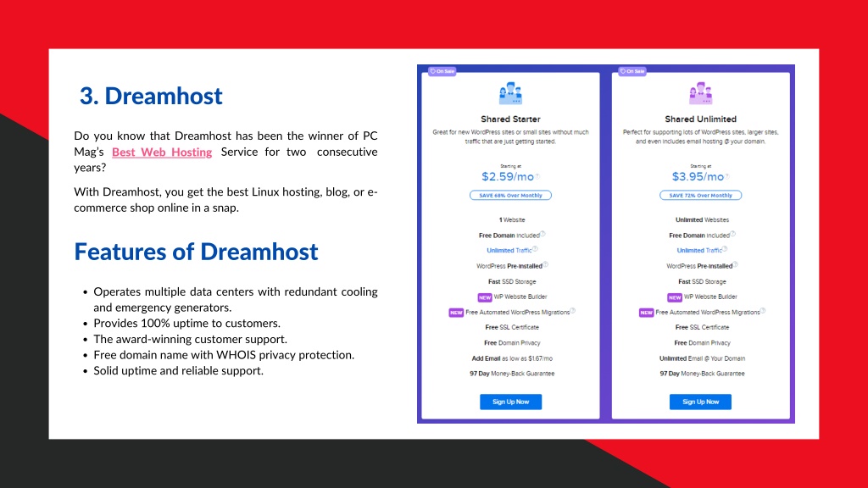868x488 pixels.
Task: Click the On Sale badge on Shared Unlimited
Action: (632, 71)
